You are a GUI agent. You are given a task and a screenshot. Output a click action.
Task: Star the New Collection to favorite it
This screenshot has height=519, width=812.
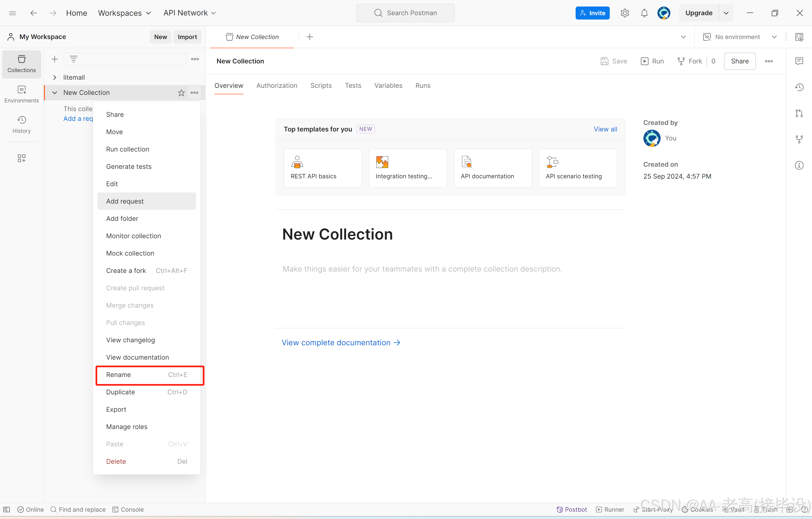(181, 92)
